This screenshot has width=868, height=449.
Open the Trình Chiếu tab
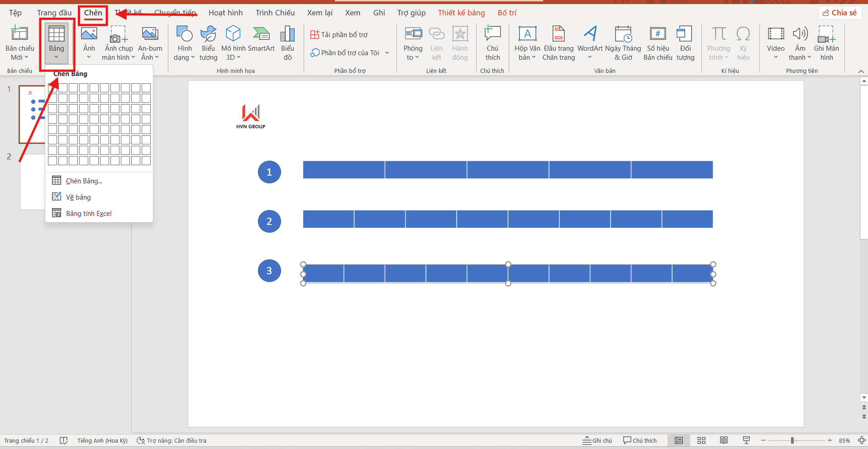click(275, 13)
